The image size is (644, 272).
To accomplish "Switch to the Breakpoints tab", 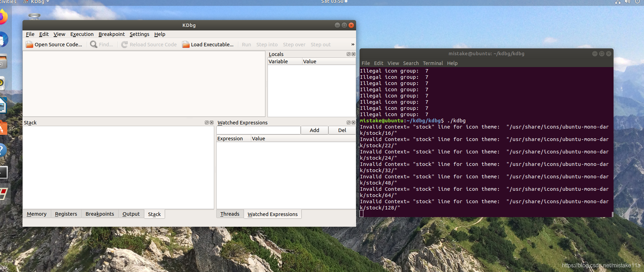I will coord(100,214).
